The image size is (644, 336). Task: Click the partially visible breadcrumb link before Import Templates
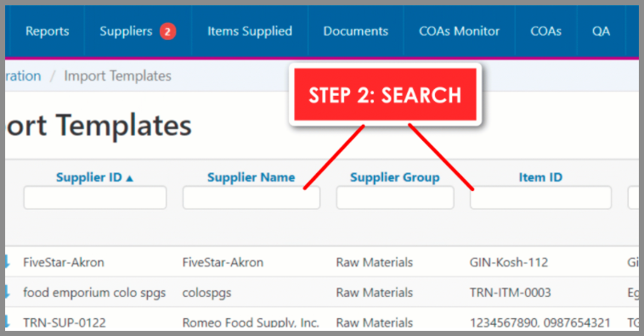23,76
